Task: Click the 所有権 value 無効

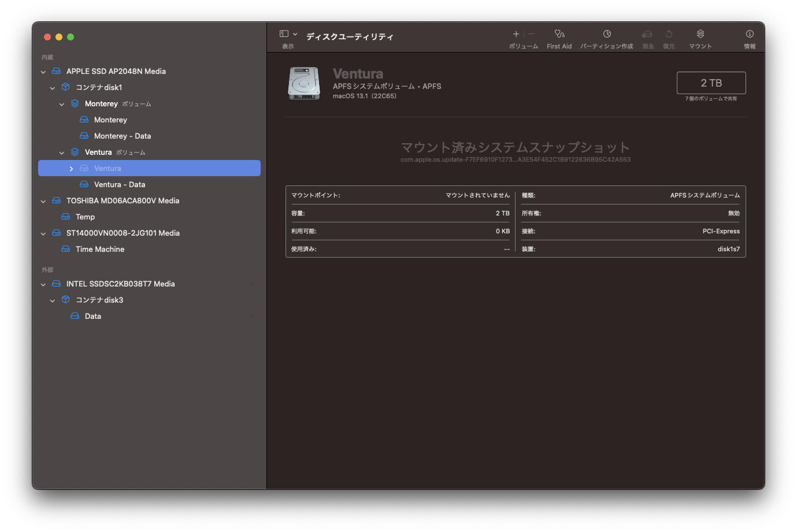Action: [x=734, y=213]
